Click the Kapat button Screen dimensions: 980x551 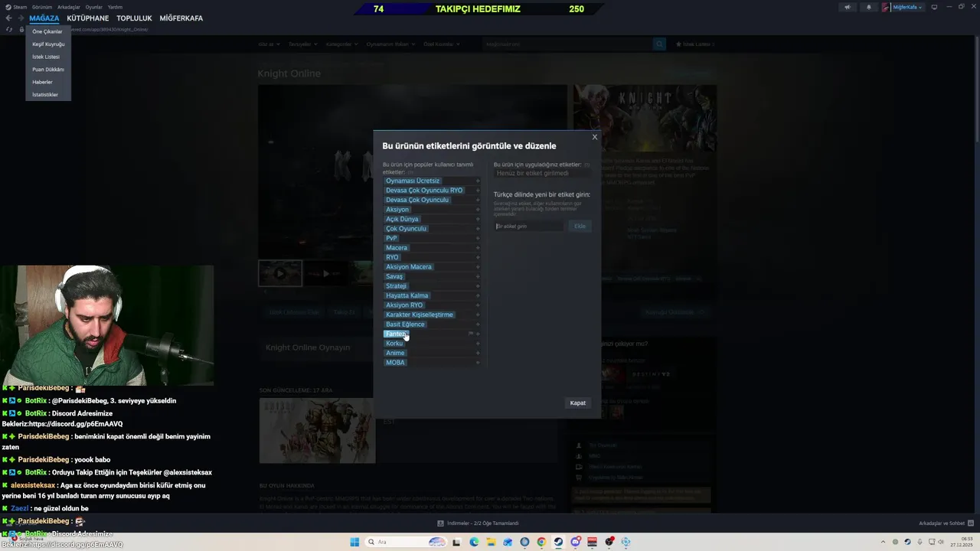tap(578, 403)
